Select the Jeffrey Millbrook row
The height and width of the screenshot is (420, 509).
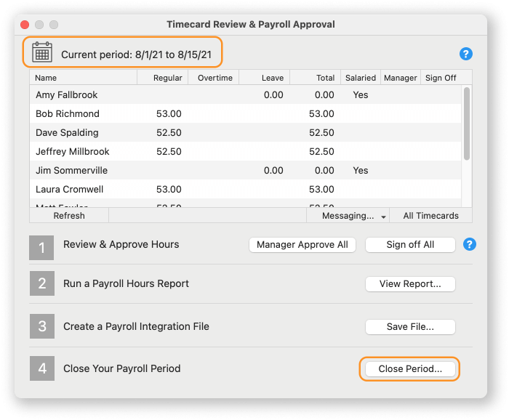pos(246,151)
